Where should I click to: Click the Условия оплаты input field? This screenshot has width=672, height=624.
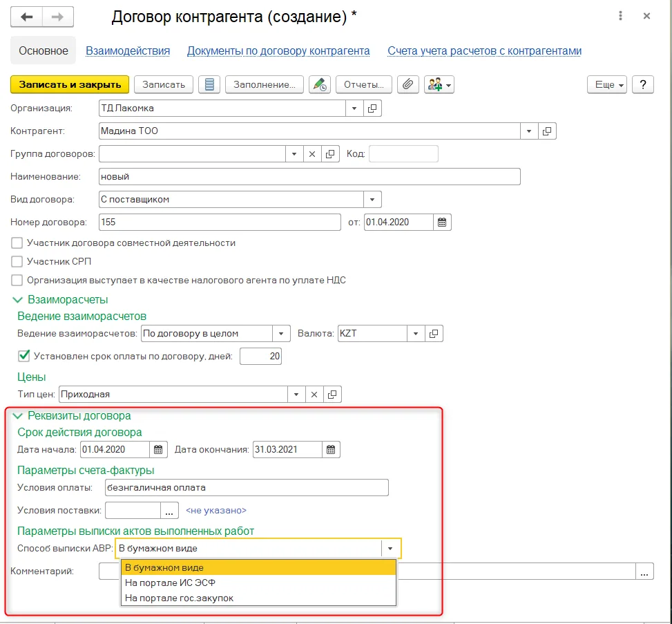click(247, 488)
